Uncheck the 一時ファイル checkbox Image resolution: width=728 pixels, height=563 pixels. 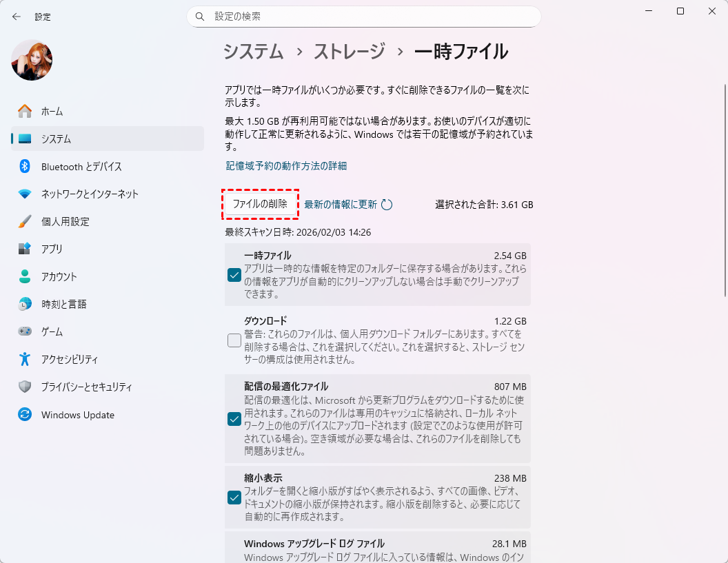234,275
